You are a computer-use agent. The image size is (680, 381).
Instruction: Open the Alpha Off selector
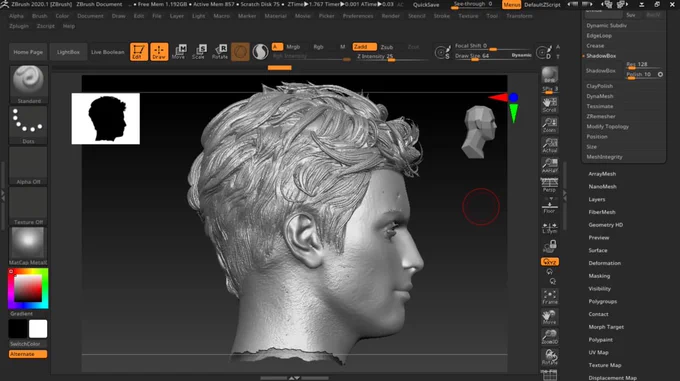(28, 166)
